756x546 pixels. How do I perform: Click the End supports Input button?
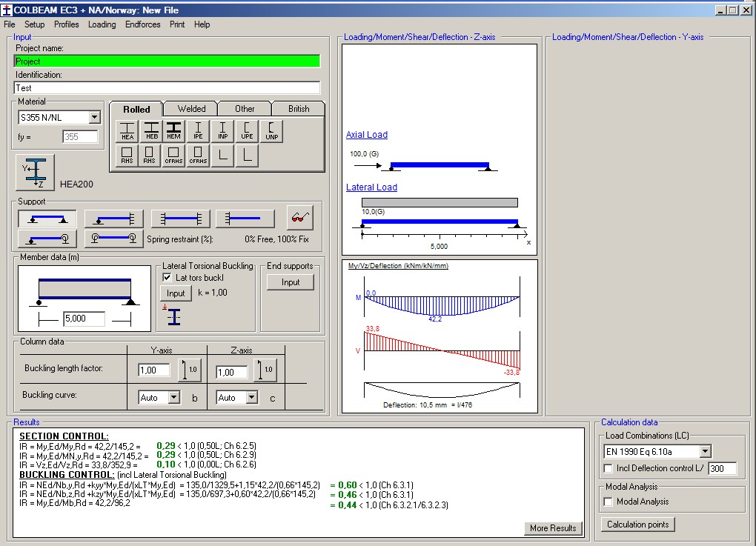(x=291, y=282)
